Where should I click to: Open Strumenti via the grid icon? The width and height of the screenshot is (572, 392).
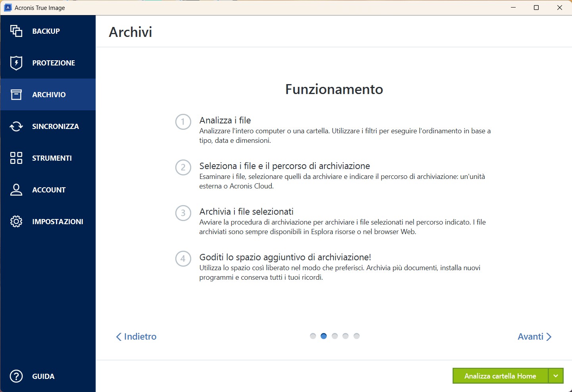16,158
